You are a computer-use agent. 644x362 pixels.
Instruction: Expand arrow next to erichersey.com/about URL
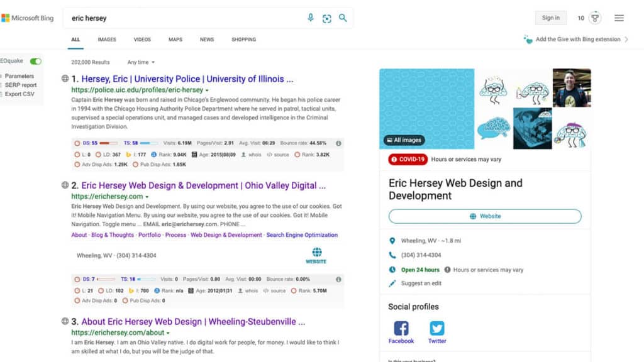(169, 333)
